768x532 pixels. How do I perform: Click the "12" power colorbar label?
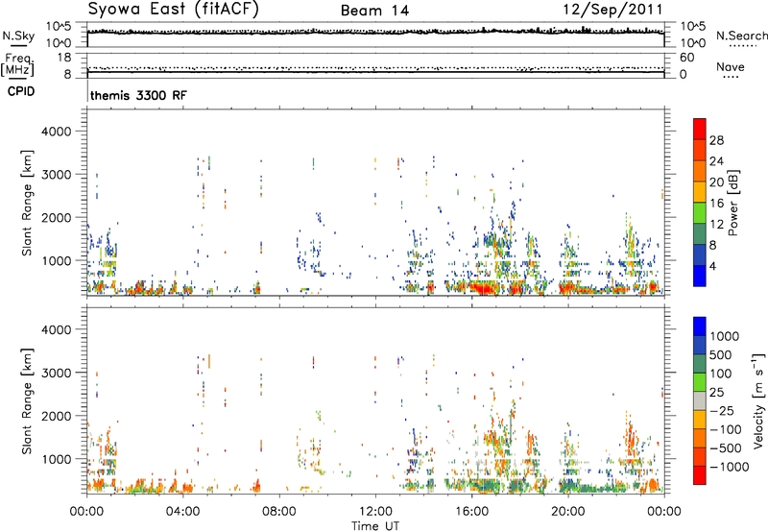tap(716, 225)
